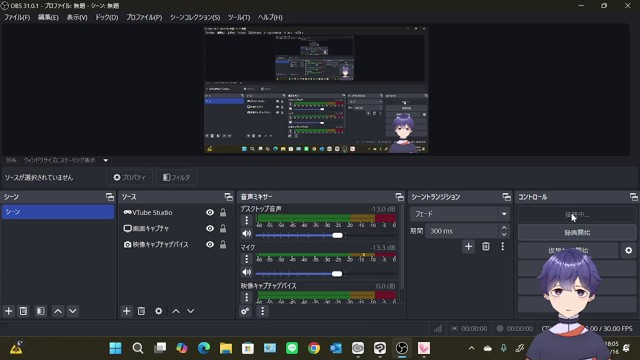
Task: Hide the VTube Studio source
Action: [x=210, y=212]
